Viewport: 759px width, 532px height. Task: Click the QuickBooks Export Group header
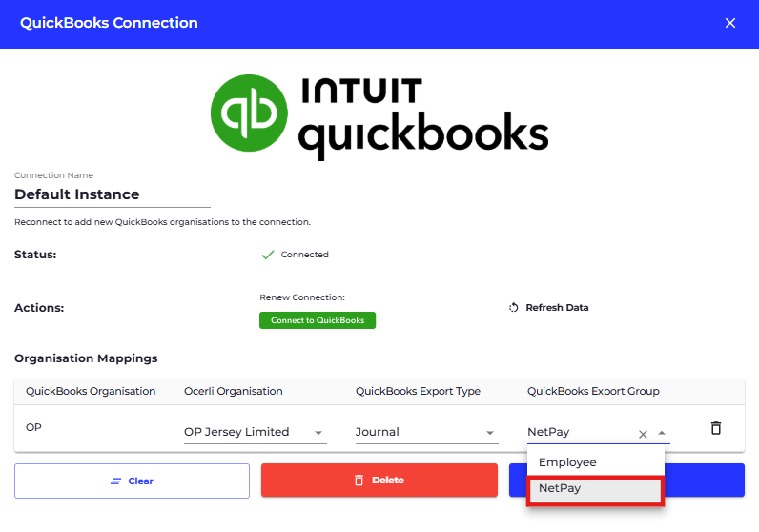593,391
